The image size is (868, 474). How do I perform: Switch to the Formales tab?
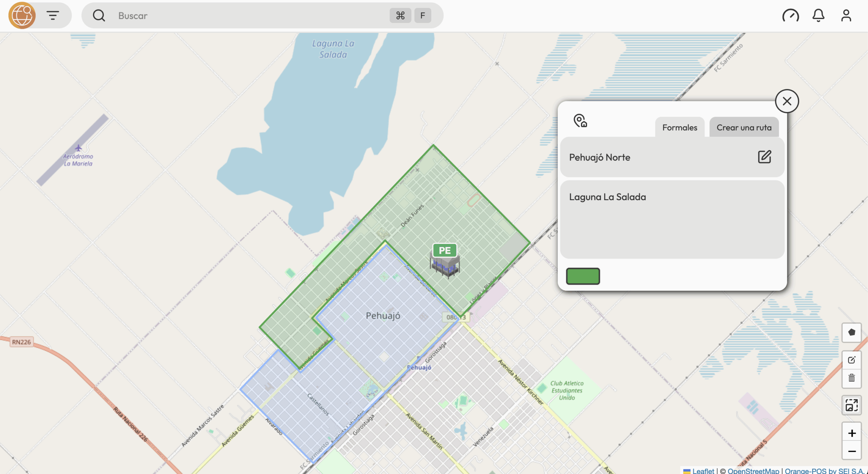point(679,128)
